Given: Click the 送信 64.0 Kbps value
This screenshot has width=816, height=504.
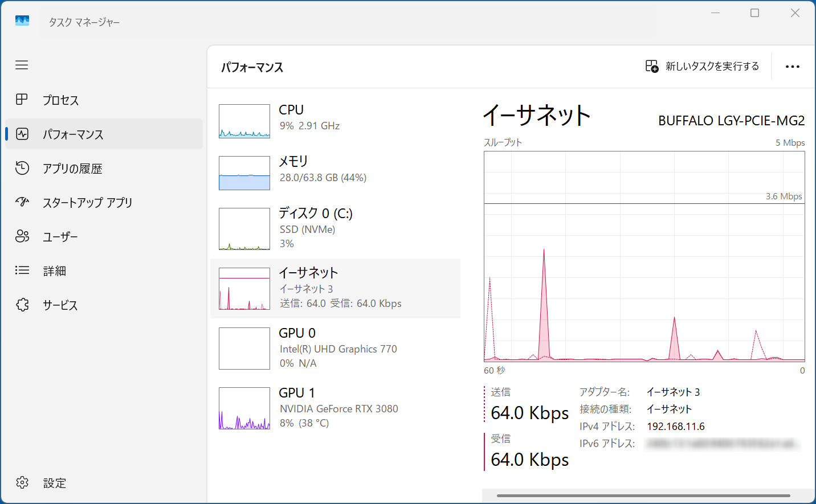Looking at the screenshot, I should tap(530, 413).
